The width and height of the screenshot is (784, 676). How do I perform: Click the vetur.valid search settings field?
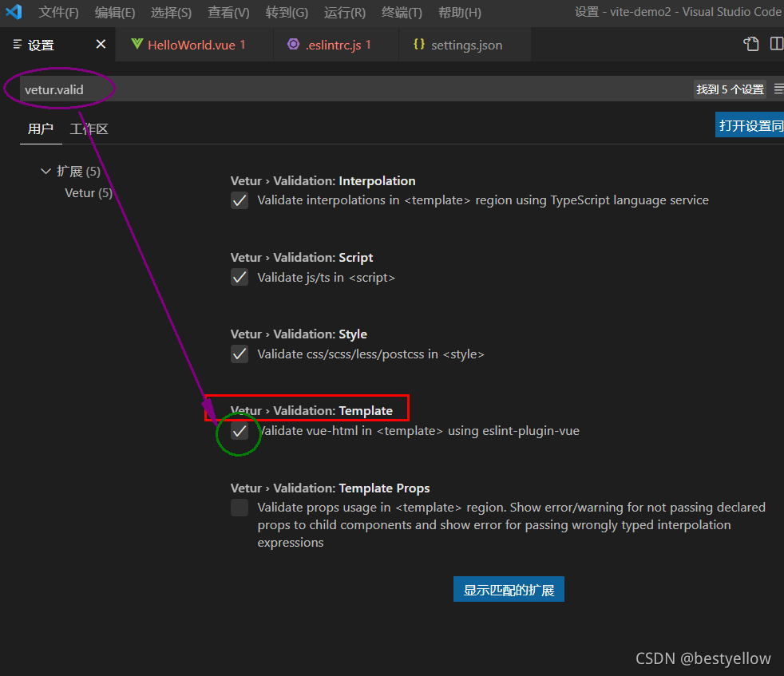pyautogui.click(x=355, y=89)
